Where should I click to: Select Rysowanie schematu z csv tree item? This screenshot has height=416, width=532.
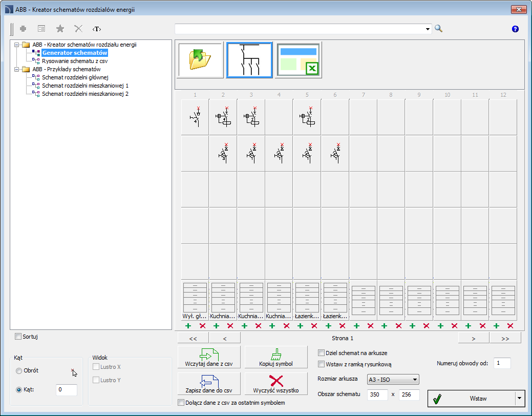[x=75, y=61]
